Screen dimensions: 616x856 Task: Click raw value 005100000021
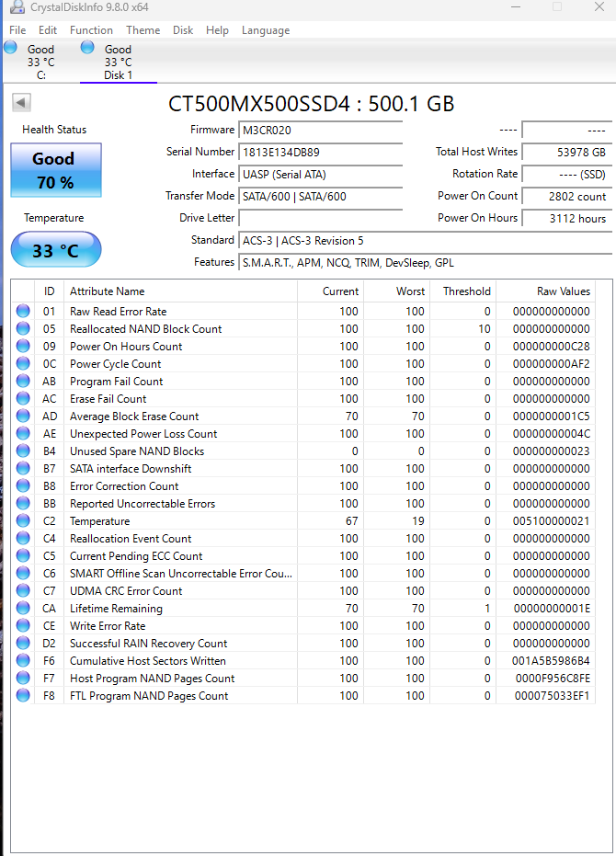pyautogui.click(x=551, y=521)
